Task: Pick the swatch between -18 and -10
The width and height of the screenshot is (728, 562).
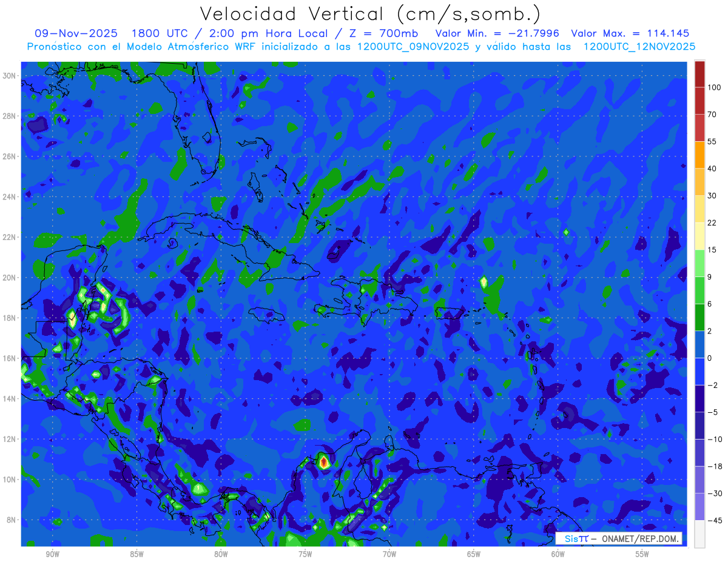Action: [x=699, y=452]
